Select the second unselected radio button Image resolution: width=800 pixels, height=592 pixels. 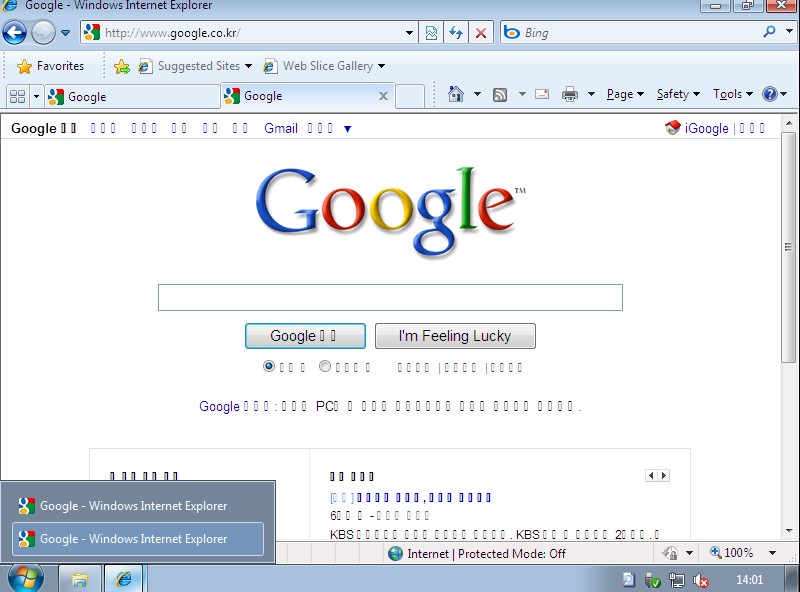325,366
